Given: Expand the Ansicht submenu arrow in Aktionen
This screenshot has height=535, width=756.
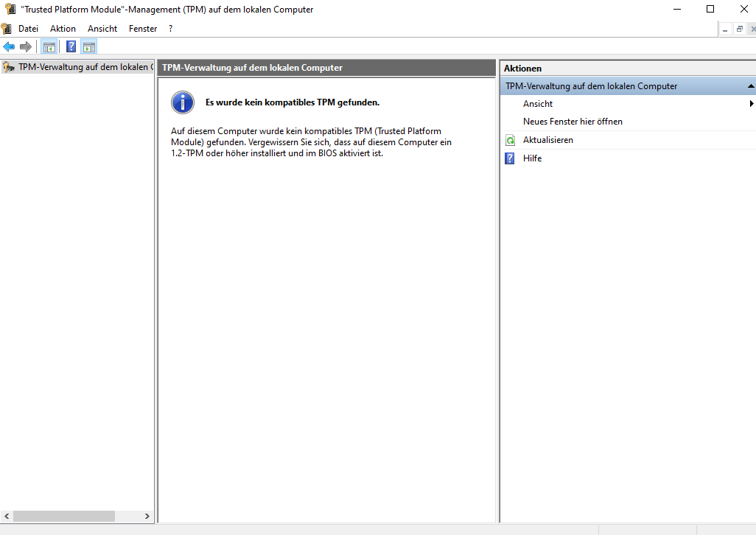Looking at the screenshot, I should click(x=752, y=104).
